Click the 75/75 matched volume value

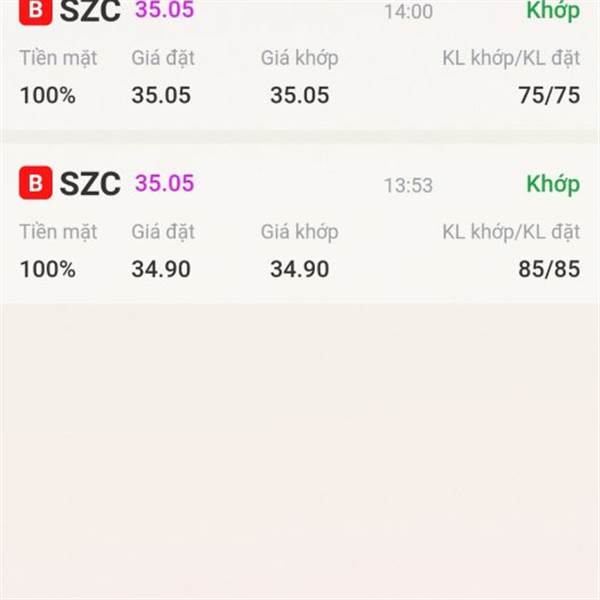(549, 96)
